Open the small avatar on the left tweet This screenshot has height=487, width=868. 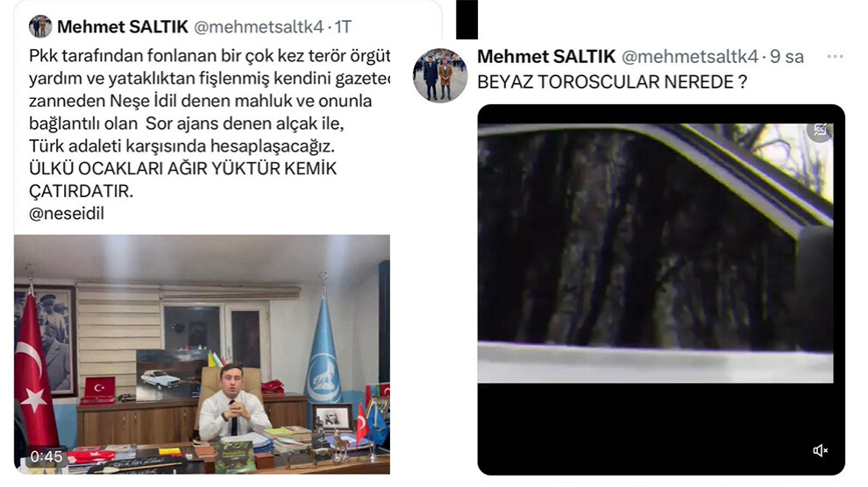[x=40, y=26]
